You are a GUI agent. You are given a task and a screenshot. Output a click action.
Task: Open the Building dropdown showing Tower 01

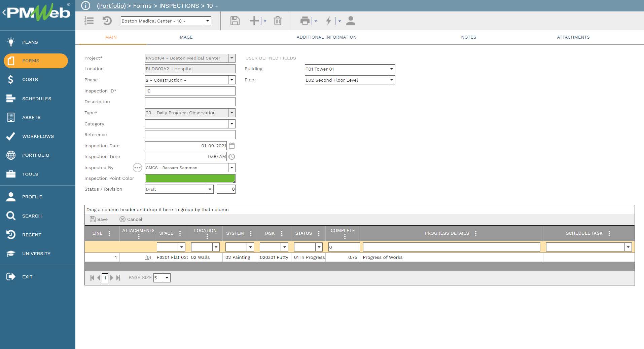point(391,69)
